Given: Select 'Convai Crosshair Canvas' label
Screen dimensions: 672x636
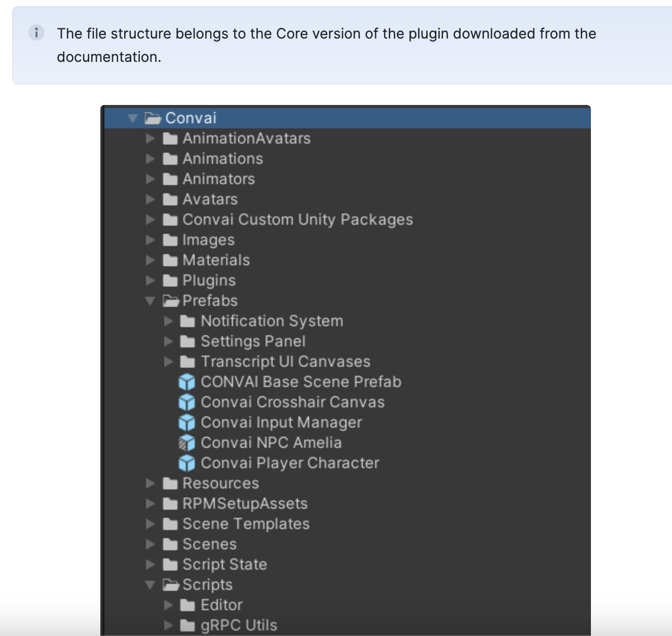Looking at the screenshot, I should [293, 402].
